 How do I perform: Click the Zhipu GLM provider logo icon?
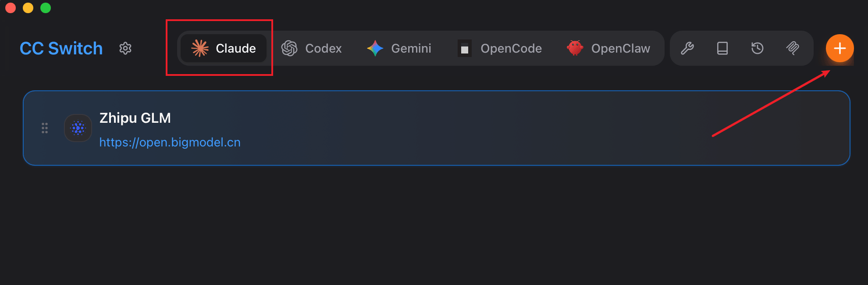tap(78, 128)
